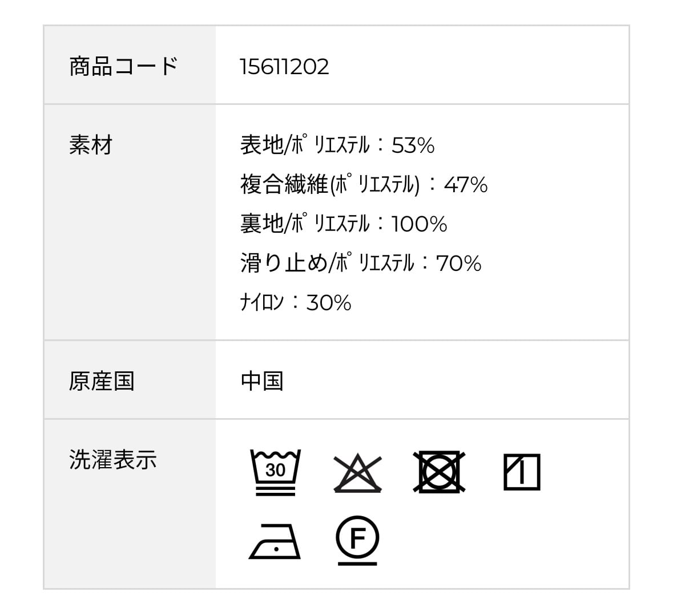The width and height of the screenshot is (673, 616).
Task: Select the 洗濯表示 row label
Action: pos(112,460)
